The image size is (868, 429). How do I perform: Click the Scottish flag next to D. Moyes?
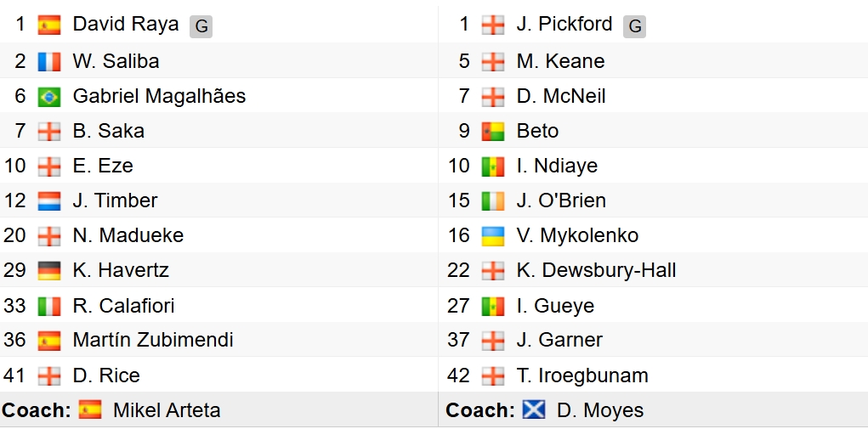534,410
